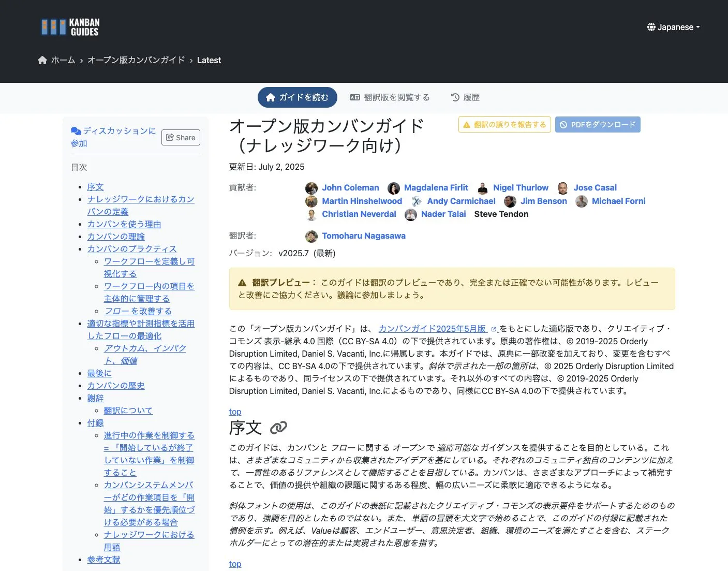Click PDFをダウンロード button
Image resolution: width=728 pixels, height=571 pixels.
tap(598, 125)
